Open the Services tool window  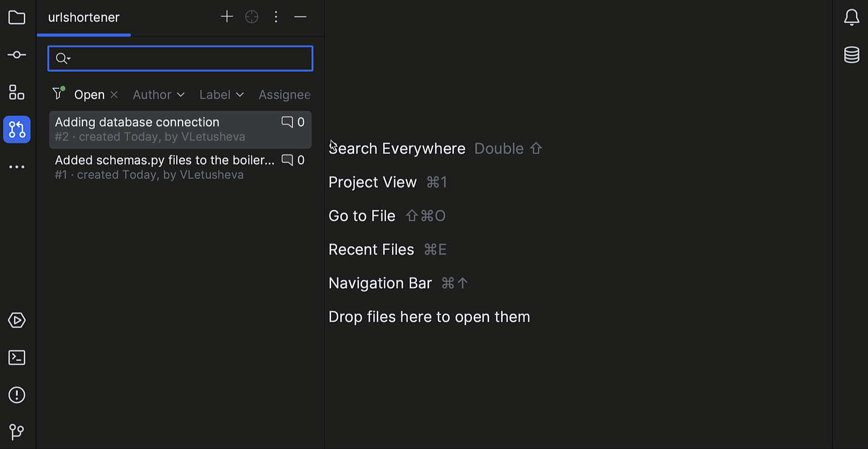17,320
